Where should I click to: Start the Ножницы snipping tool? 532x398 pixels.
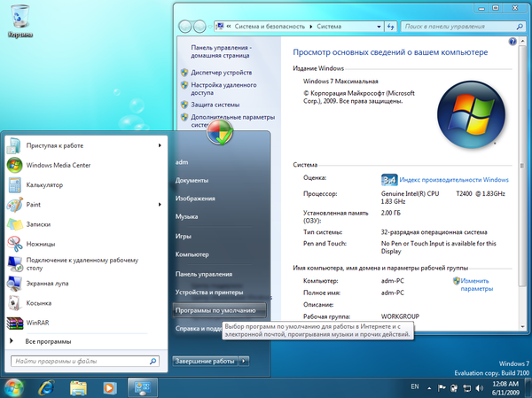[x=41, y=244]
